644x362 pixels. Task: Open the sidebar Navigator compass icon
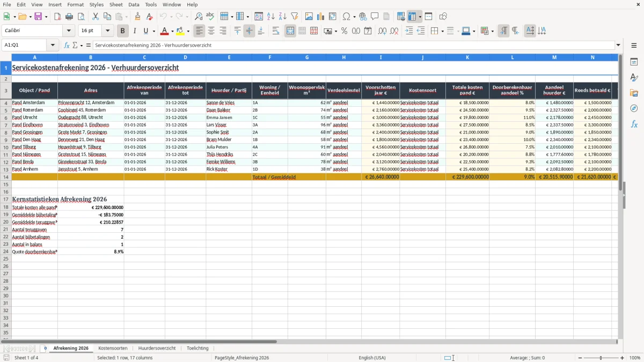[x=634, y=108]
